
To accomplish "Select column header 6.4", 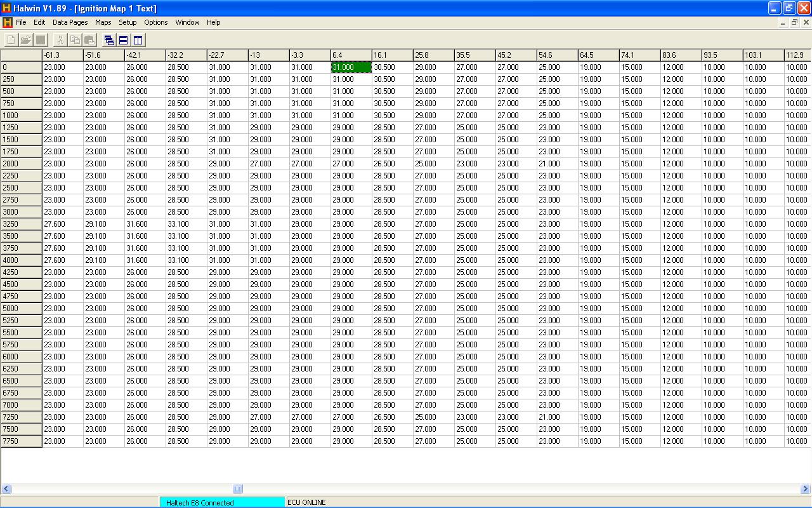I will tap(351, 55).
